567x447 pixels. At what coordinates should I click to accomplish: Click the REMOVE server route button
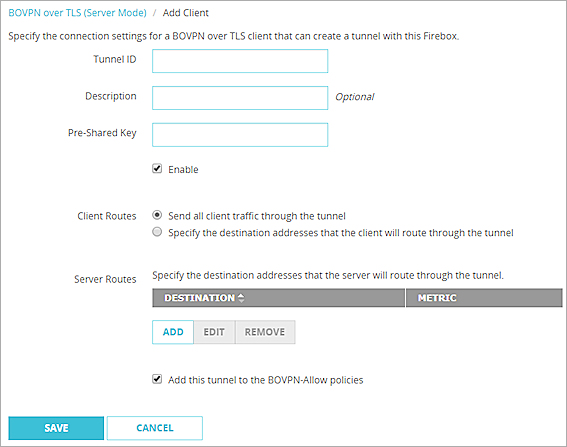[265, 332]
